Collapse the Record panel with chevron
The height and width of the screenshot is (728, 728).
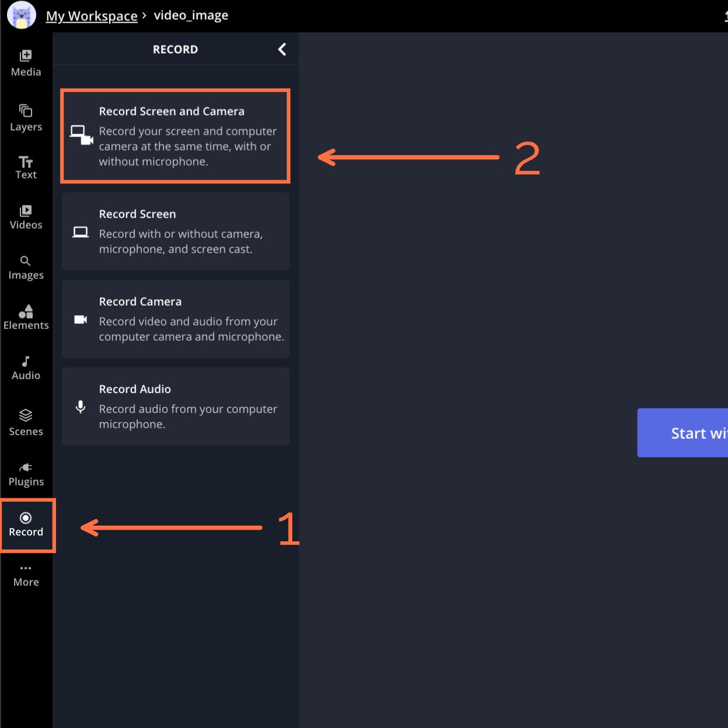[282, 50]
